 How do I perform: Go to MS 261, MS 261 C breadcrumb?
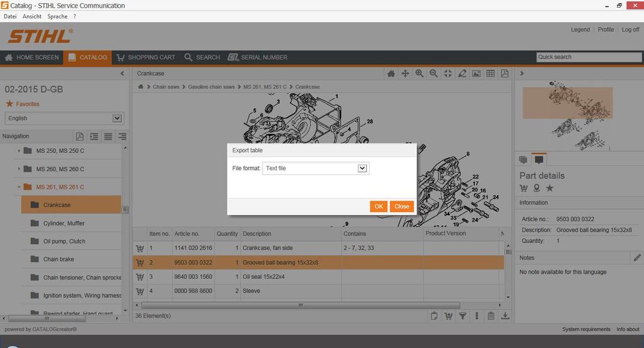coord(265,87)
